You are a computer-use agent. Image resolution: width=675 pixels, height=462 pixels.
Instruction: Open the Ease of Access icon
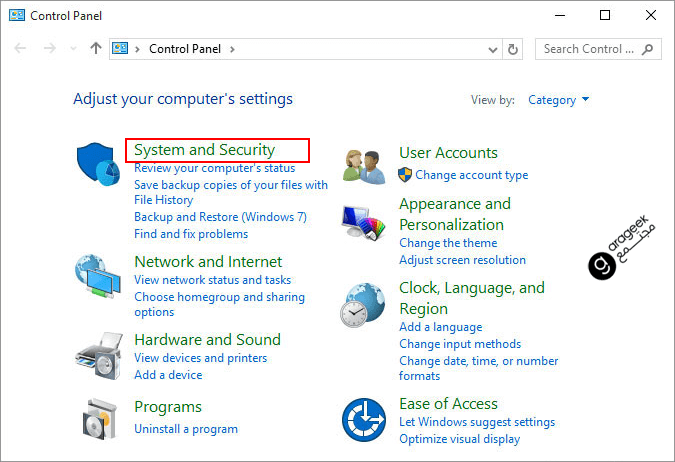pyautogui.click(x=364, y=420)
